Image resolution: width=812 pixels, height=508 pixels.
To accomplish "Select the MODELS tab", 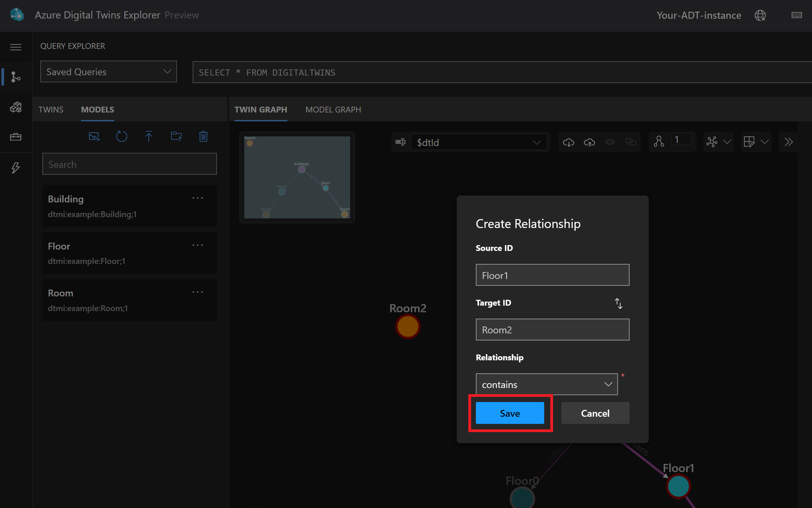I will point(97,110).
